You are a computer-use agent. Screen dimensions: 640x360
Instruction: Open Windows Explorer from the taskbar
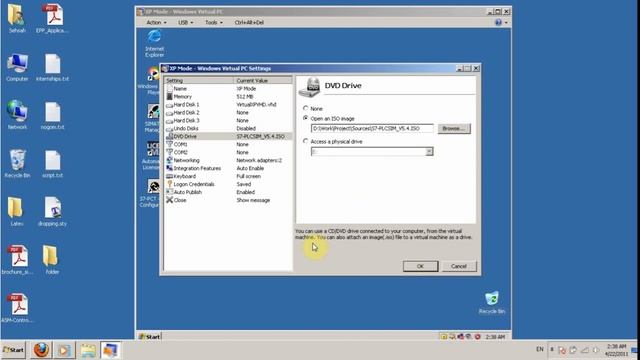[x=87, y=350]
